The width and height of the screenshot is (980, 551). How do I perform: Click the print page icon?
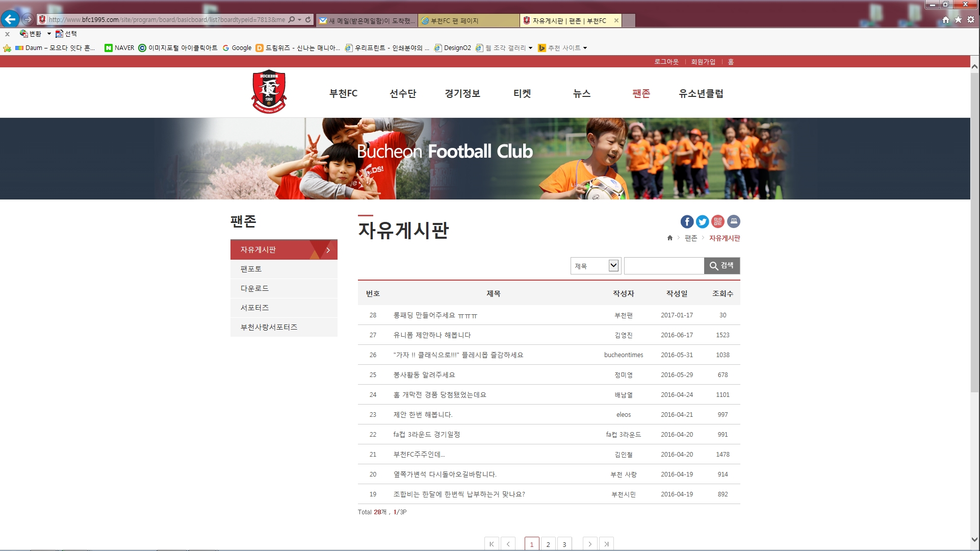point(733,221)
